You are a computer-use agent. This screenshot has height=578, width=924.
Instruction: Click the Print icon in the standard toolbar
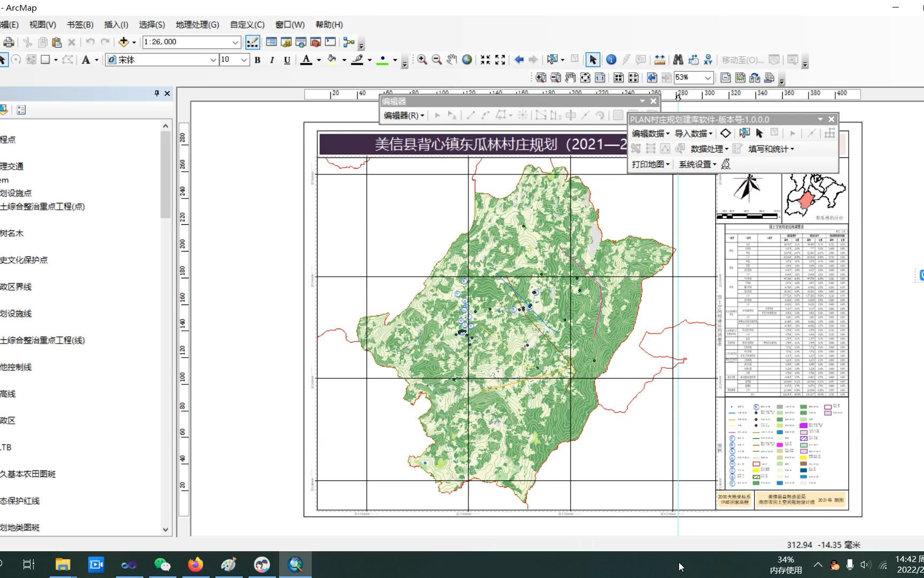(9, 42)
